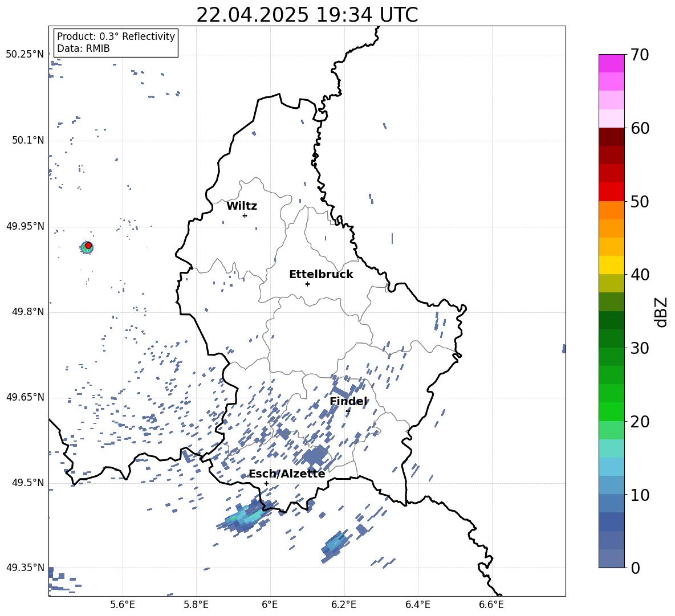Click the large echo patch southwest of Findel
Viewport: 675px width, 616px height.
pyautogui.click(x=315, y=456)
